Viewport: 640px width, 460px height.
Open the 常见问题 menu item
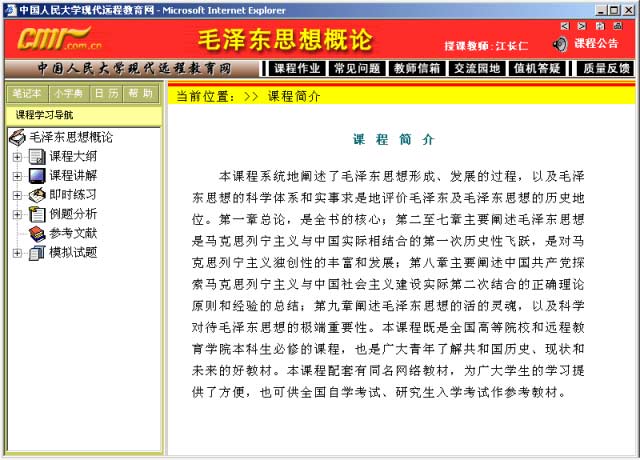click(x=357, y=68)
